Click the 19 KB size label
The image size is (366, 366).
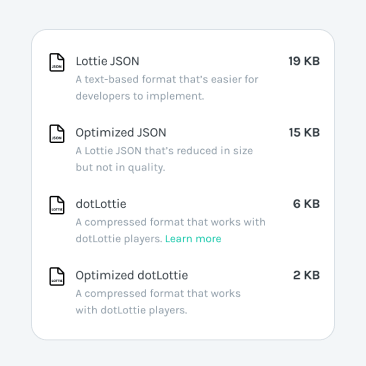pos(304,61)
